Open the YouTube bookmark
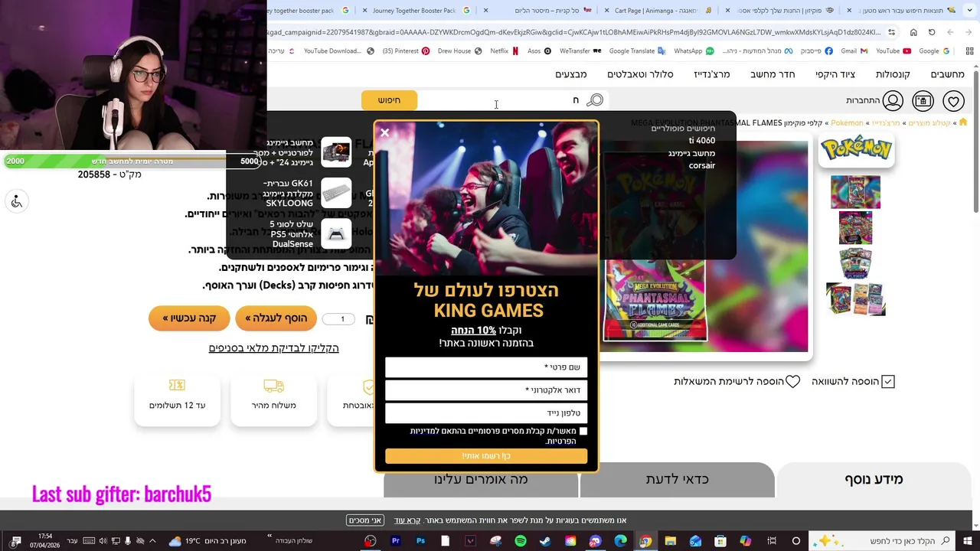The height and width of the screenshot is (551, 980). 893,51
